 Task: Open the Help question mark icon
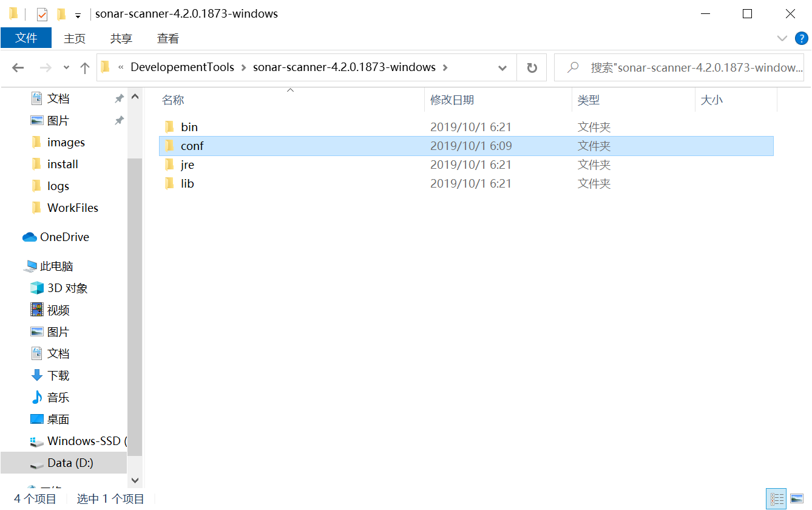802,38
